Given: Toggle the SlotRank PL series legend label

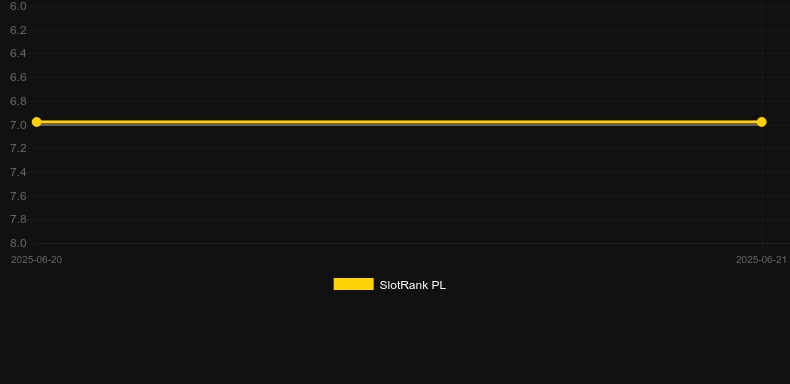Looking at the screenshot, I should coord(412,285).
